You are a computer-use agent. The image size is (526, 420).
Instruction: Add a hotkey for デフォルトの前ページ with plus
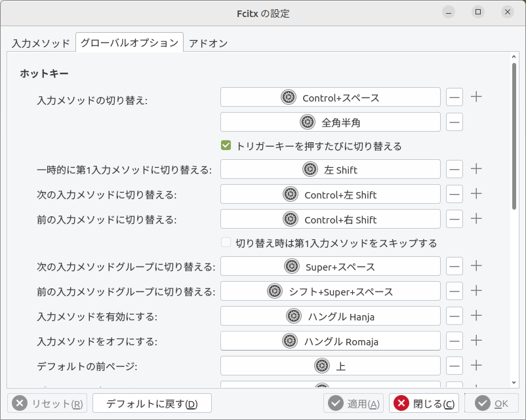point(477,366)
